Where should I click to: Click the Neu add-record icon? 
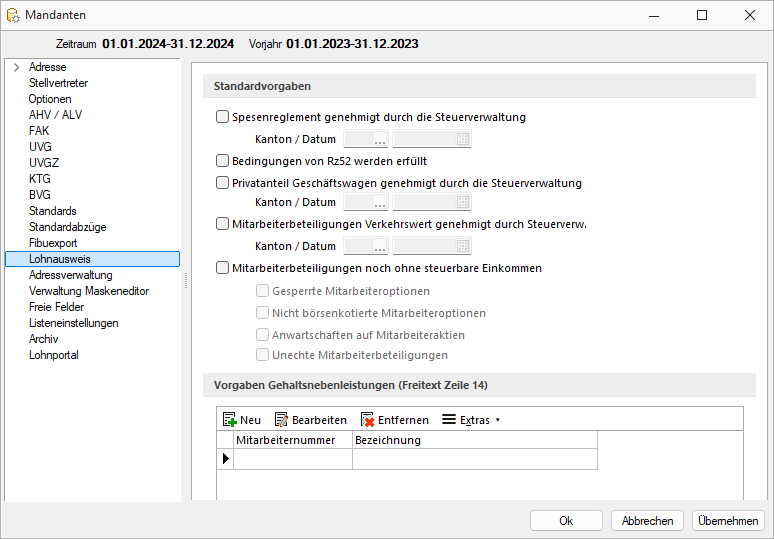(x=230, y=420)
